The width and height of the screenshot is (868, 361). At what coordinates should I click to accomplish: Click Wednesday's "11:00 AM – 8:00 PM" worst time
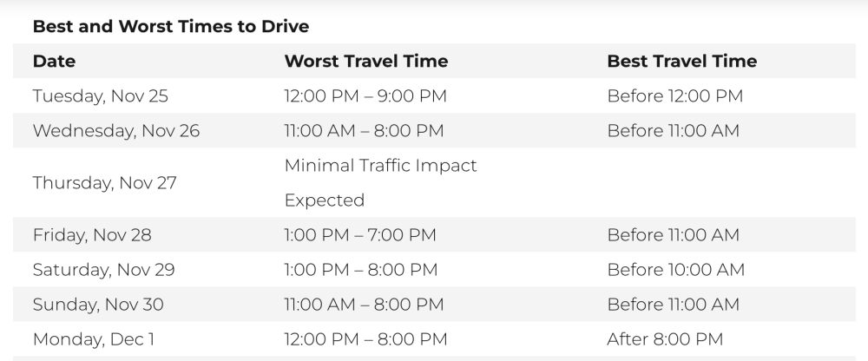pyautogui.click(x=364, y=130)
